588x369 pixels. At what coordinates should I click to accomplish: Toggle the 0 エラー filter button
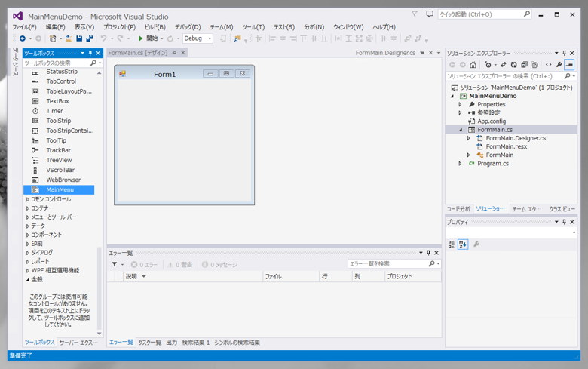click(x=145, y=265)
